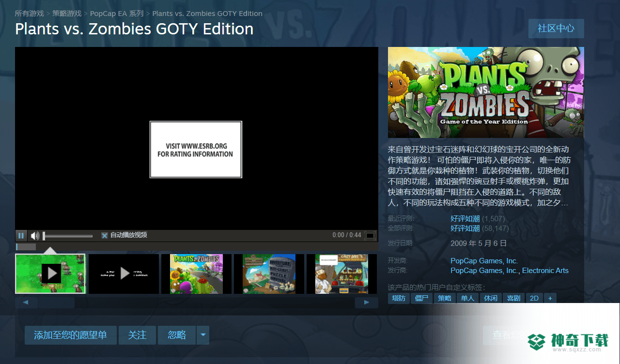This screenshot has width=620, height=364.
Task: Click the game header capsule image
Action: tap(486, 92)
